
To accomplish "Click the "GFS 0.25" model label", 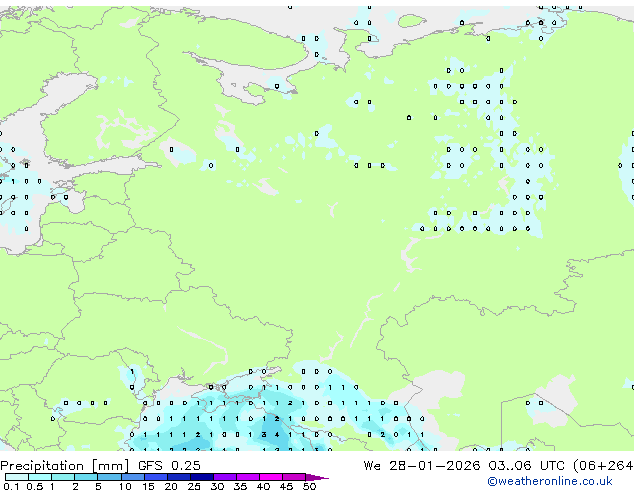I will point(169,465).
